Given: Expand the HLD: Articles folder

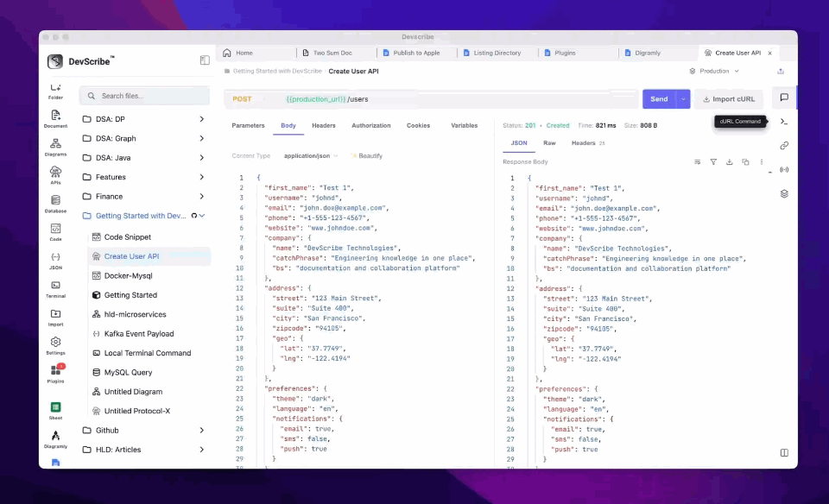Looking at the screenshot, I should pos(201,450).
